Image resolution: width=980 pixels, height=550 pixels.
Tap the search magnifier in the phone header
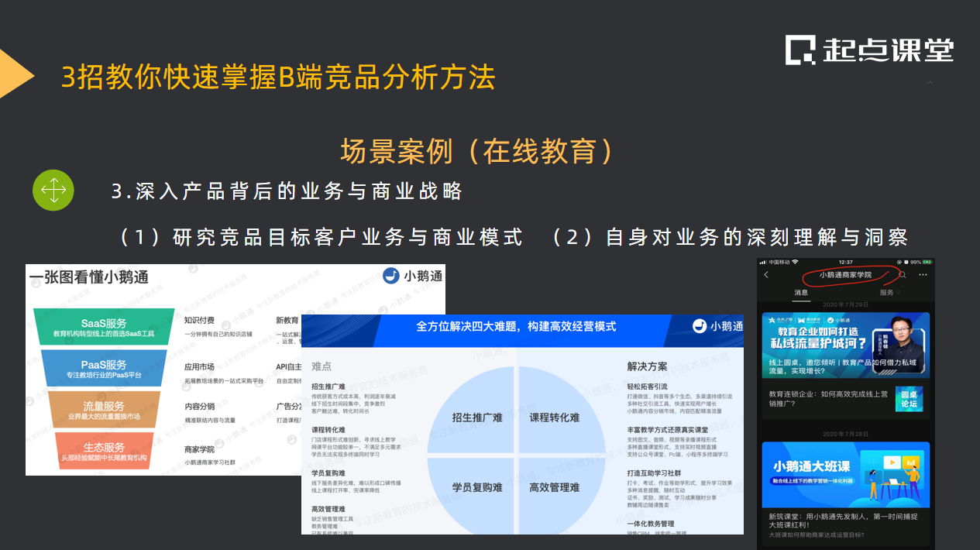(902, 275)
